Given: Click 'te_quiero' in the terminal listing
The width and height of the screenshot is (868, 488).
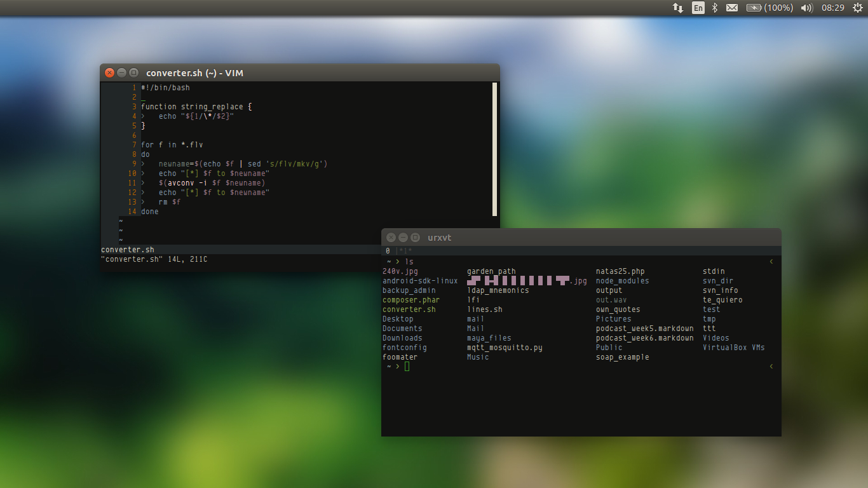Looking at the screenshot, I should click(x=722, y=300).
